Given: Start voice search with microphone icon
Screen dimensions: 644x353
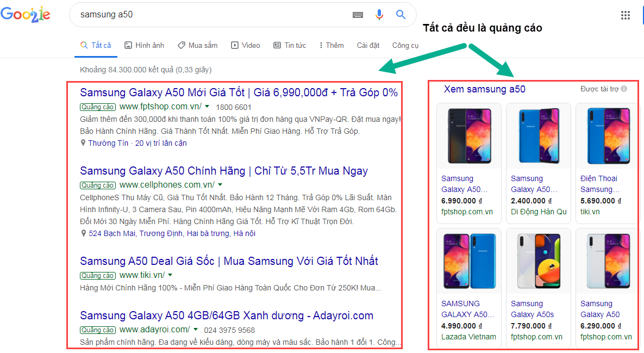Looking at the screenshot, I should (x=379, y=15).
